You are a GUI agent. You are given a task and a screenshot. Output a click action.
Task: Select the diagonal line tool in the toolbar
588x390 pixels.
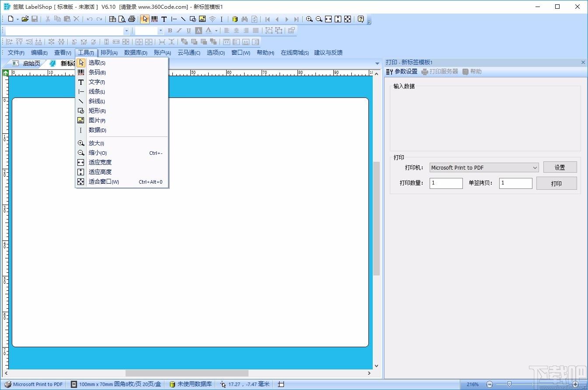(x=183, y=19)
